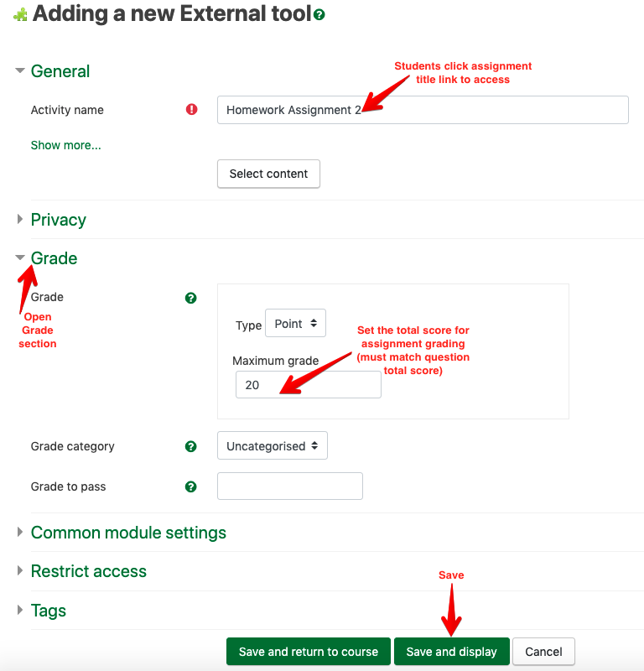644x671 pixels.
Task: Click the Cancel button
Action: [x=543, y=652]
